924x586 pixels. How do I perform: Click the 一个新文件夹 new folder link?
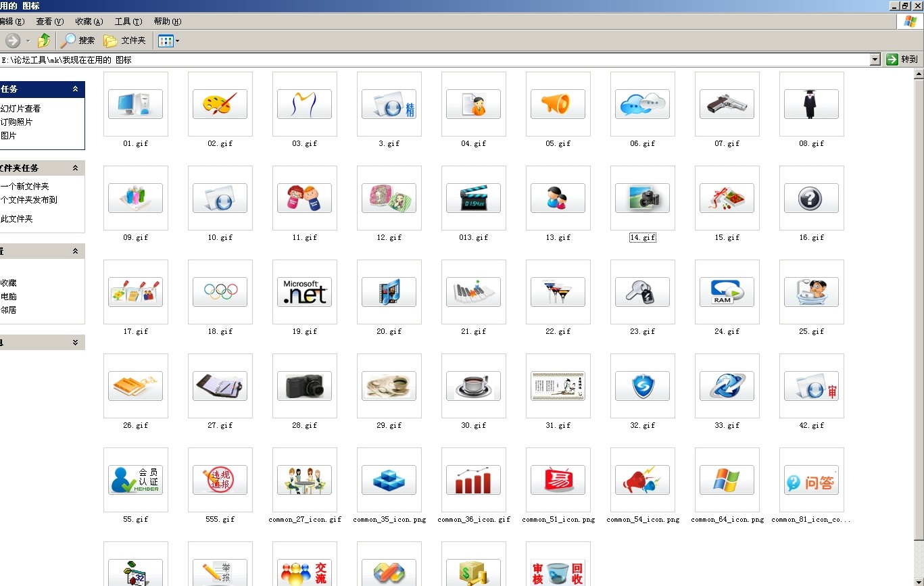click(24, 186)
